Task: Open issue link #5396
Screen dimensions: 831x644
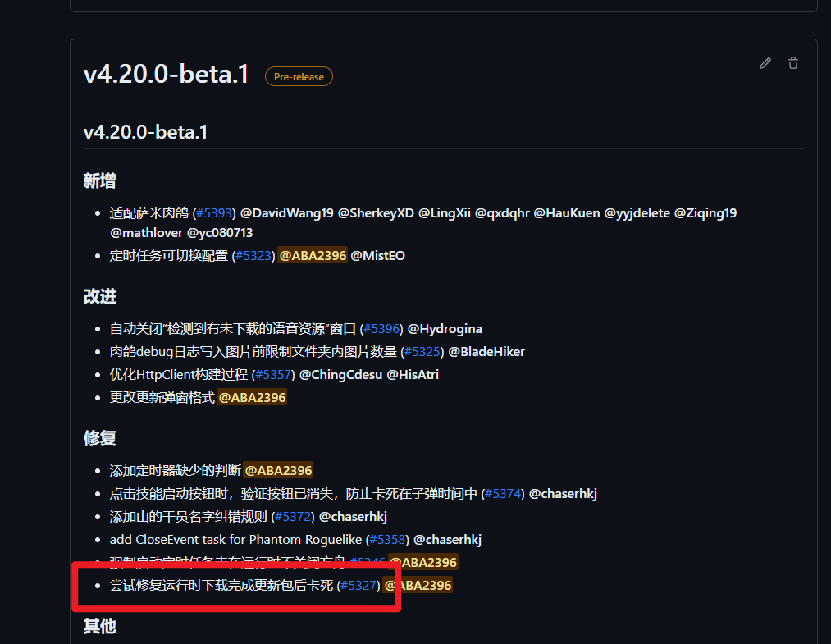Action: (381, 328)
